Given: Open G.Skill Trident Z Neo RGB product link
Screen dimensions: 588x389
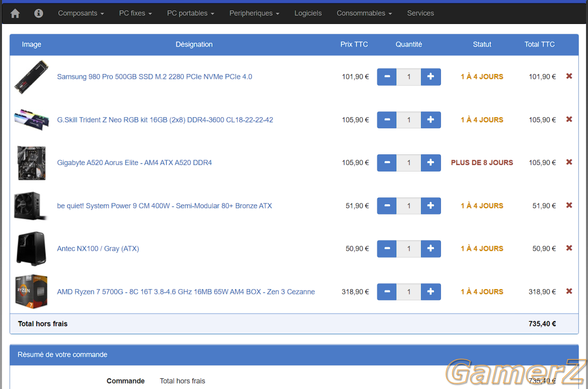Looking at the screenshot, I should (x=165, y=120).
